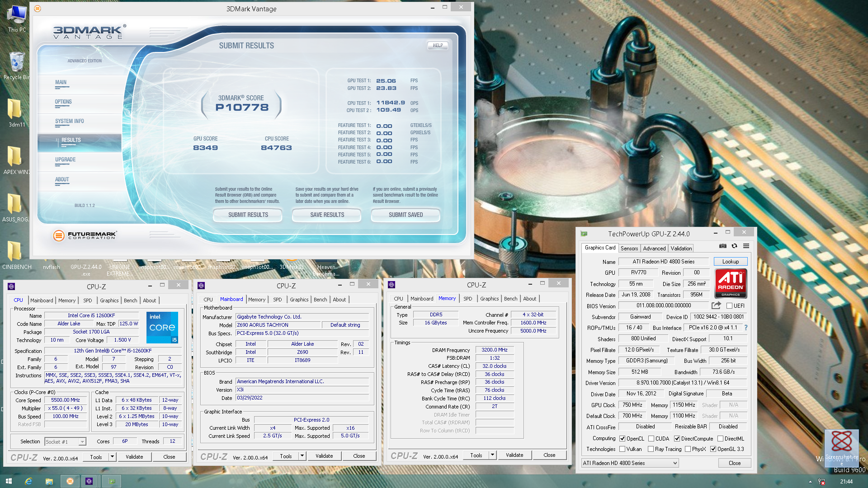Click SUBMIT SAVED button
Image resolution: width=868 pixels, height=488 pixels.
(406, 215)
